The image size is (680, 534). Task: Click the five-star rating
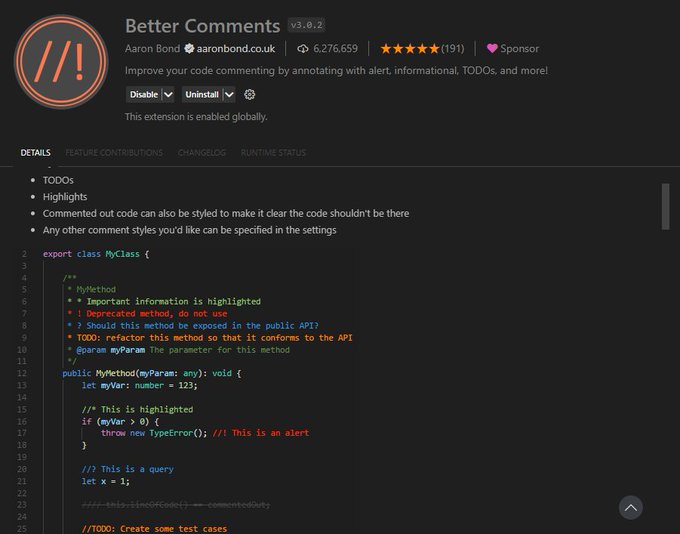click(409, 49)
